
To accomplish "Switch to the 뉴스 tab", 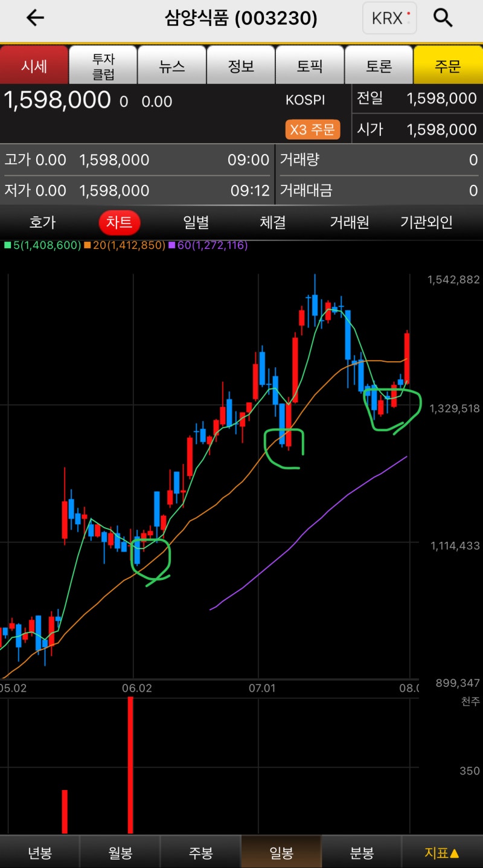I will (x=172, y=65).
